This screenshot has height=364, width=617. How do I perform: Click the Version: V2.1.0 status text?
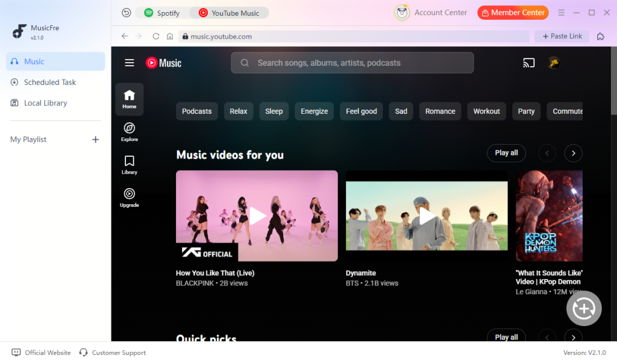[x=584, y=353]
